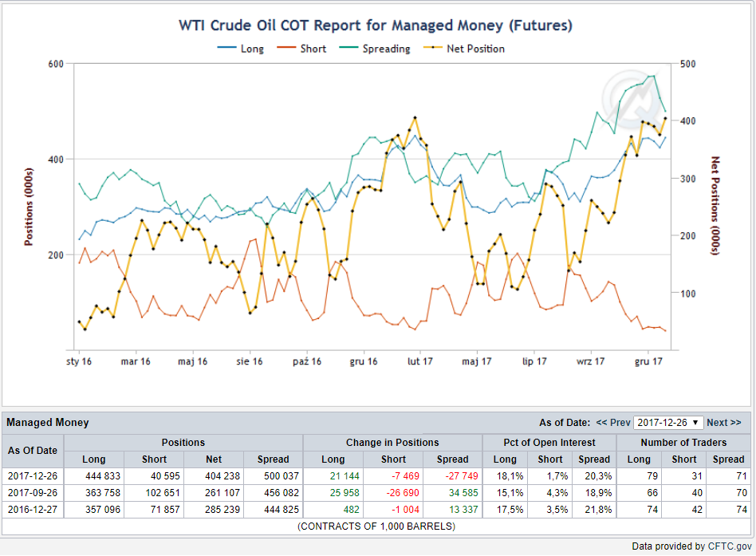Click the Number of Traders header
This screenshot has height=556, width=756.
click(683, 442)
